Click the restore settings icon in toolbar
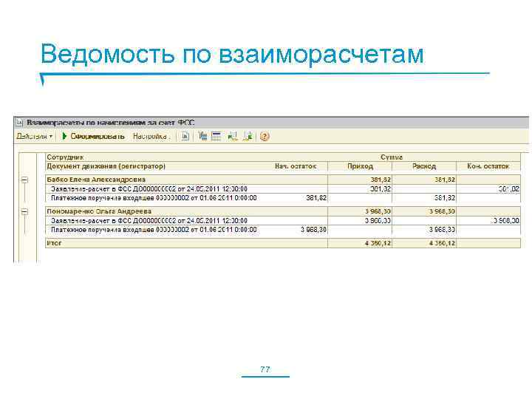 pyautogui.click(x=233, y=137)
